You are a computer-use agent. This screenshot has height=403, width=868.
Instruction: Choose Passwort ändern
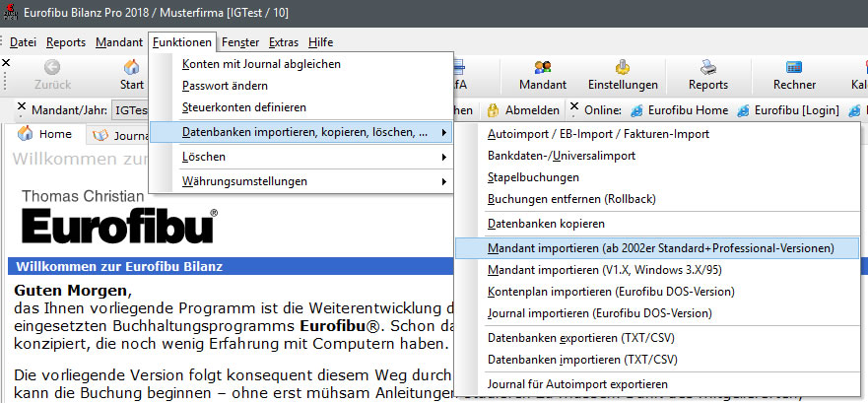(301, 86)
